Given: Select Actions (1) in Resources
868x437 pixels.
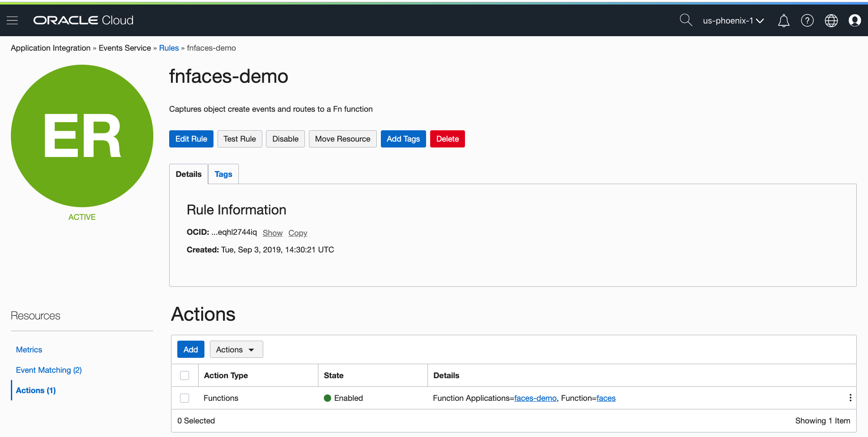Looking at the screenshot, I should (36, 390).
